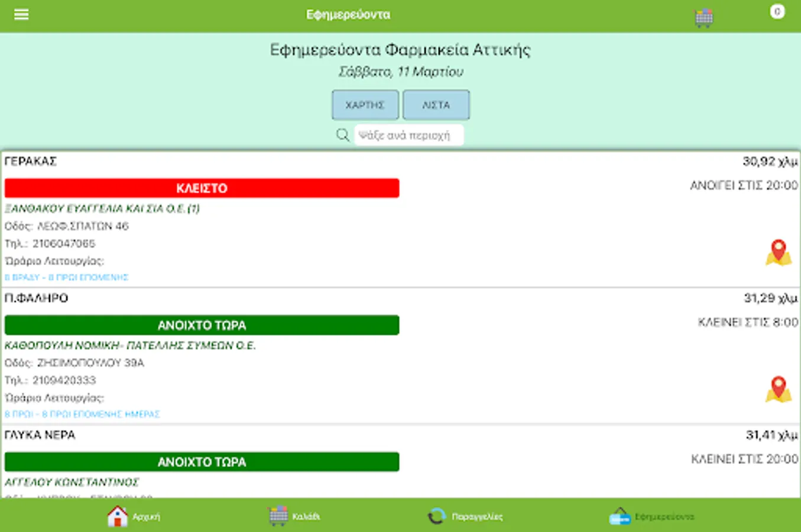Viewport: 801px width, 532px height.
Task: Select Π.ΦΑΛΗΡΟ ΑΝΟΙΧΤΟ ΤΩΡΑ status bar
Action: tap(202, 325)
